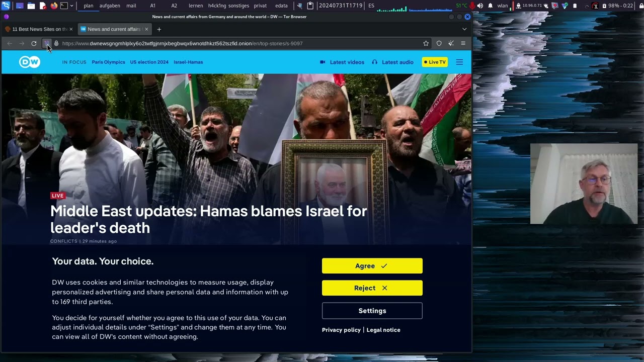Toggle the microphone mute indicator

point(471,6)
